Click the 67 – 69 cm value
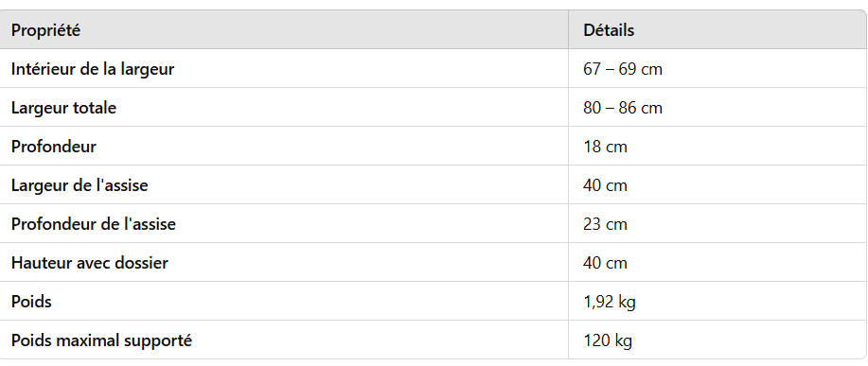Screen dimensions: 868x366 [x=622, y=69]
